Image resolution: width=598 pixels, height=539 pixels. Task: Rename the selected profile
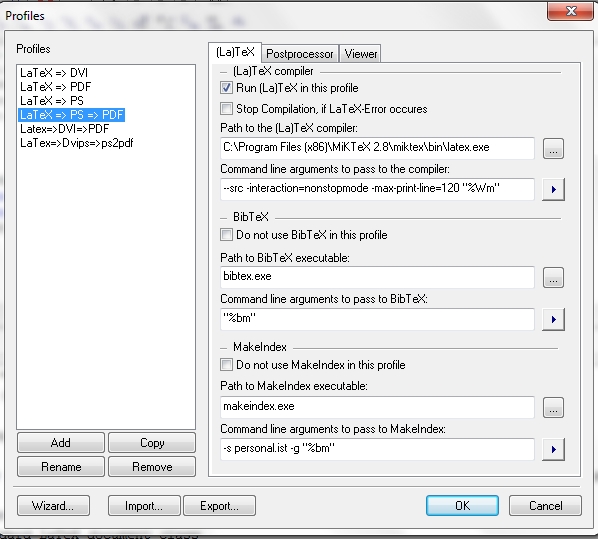point(61,467)
